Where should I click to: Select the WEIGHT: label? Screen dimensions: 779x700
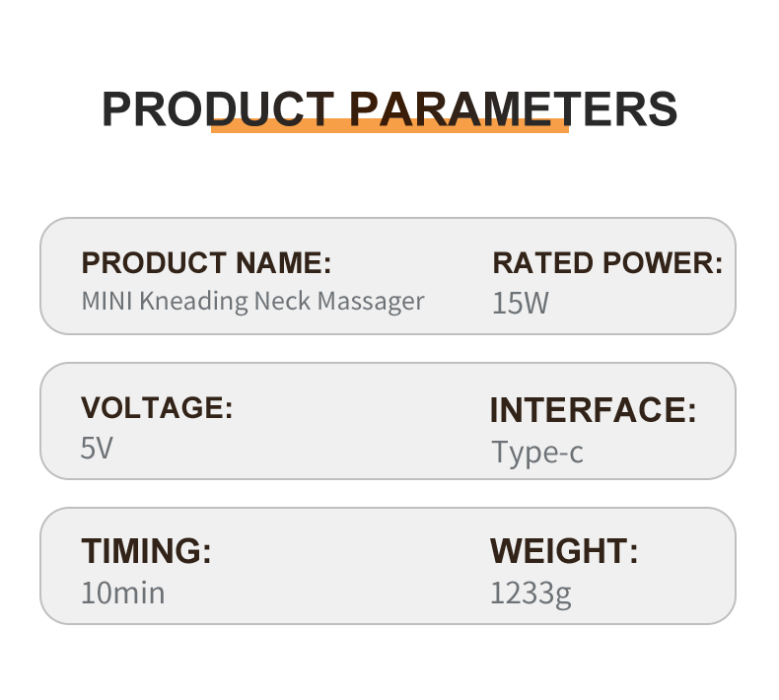point(564,551)
